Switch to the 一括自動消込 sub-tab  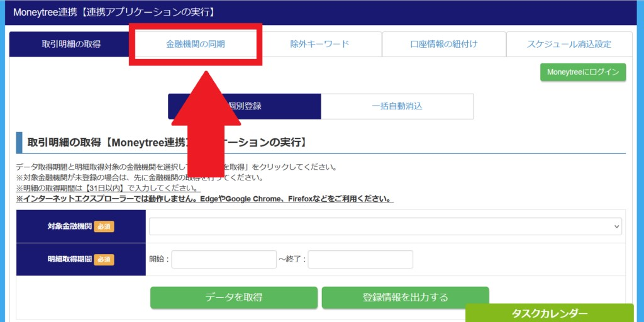(397, 106)
